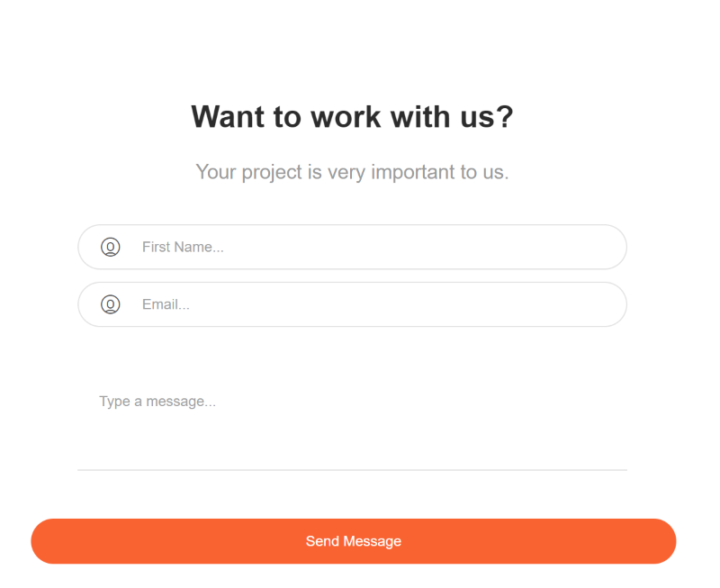Click the Send Message label text
The width and height of the screenshot is (720, 588).
(353, 541)
